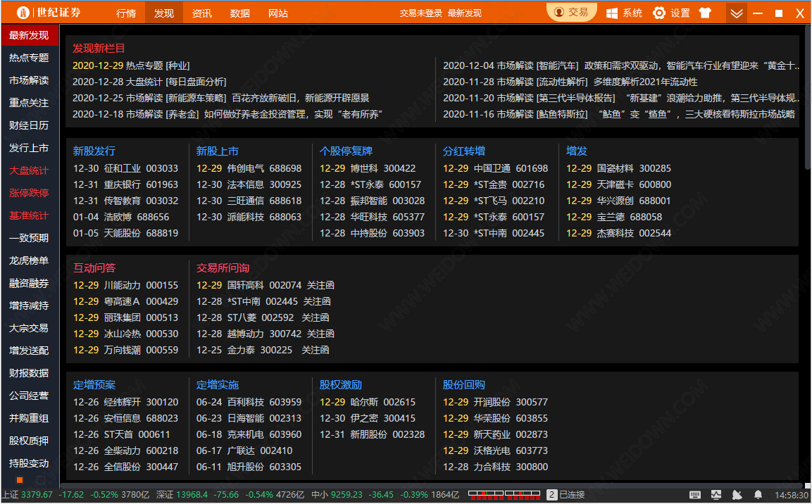Open the 股权激励 section heading
Screen dimensions: 812x504
340,385
